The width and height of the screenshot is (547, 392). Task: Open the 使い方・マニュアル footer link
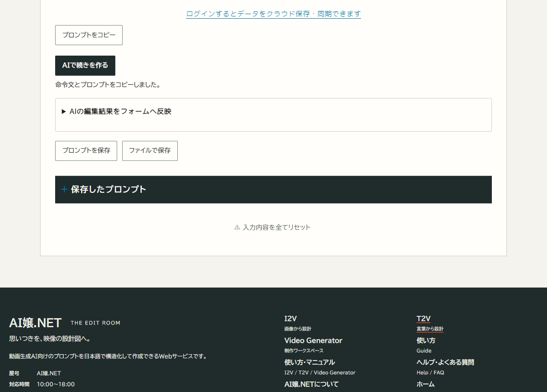(x=310, y=362)
